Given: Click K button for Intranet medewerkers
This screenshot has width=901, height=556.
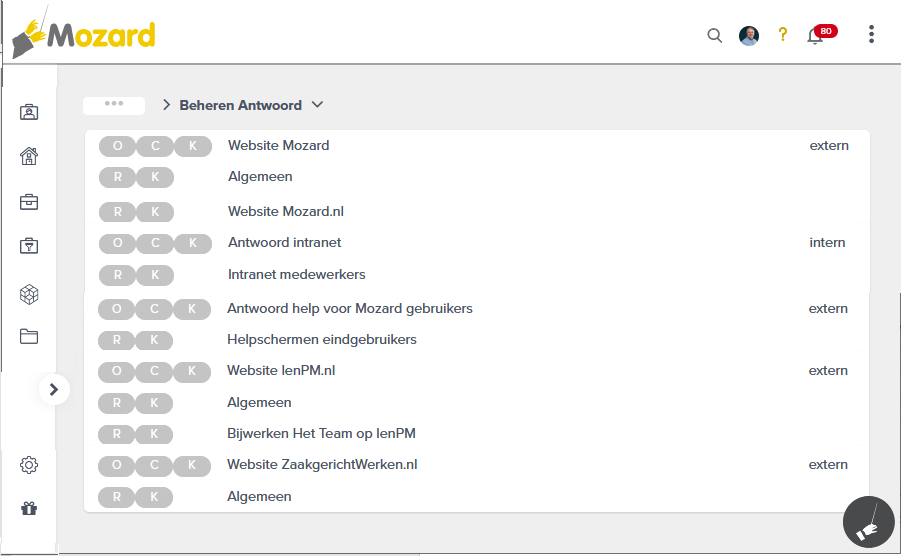Looking at the screenshot, I should click(x=155, y=275).
